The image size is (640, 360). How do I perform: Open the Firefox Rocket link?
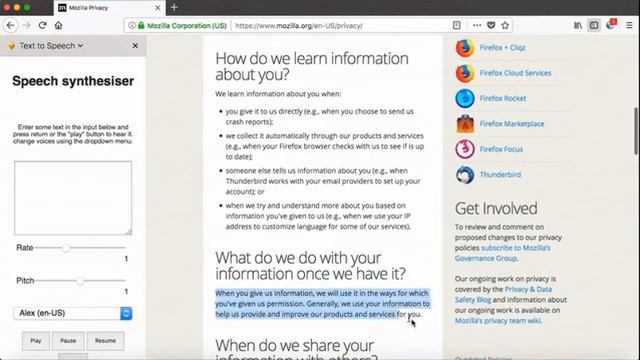point(503,98)
